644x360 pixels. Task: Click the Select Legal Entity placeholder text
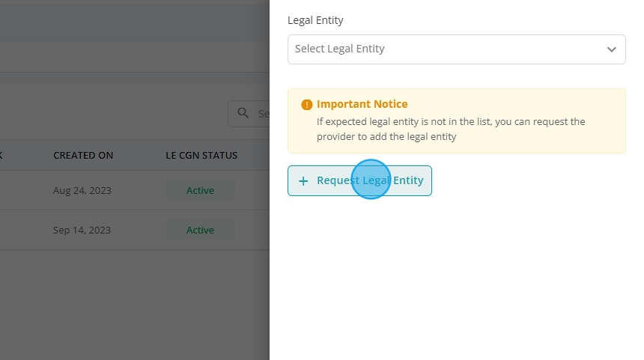tap(340, 49)
